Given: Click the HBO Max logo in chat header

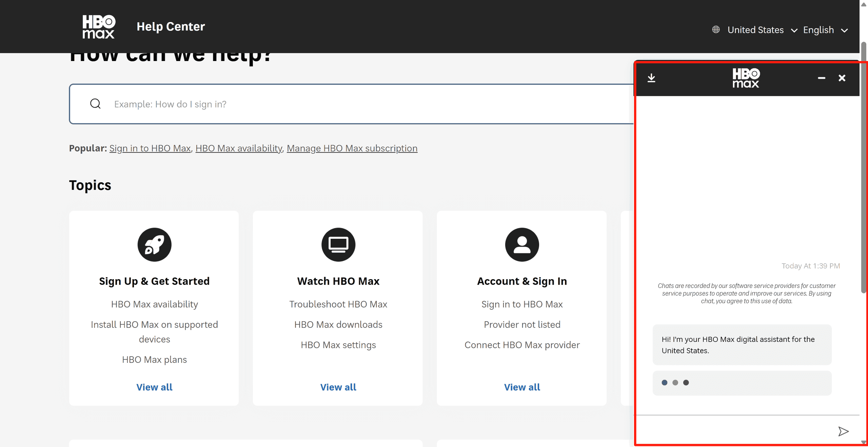Looking at the screenshot, I should pyautogui.click(x=746, y=78).
